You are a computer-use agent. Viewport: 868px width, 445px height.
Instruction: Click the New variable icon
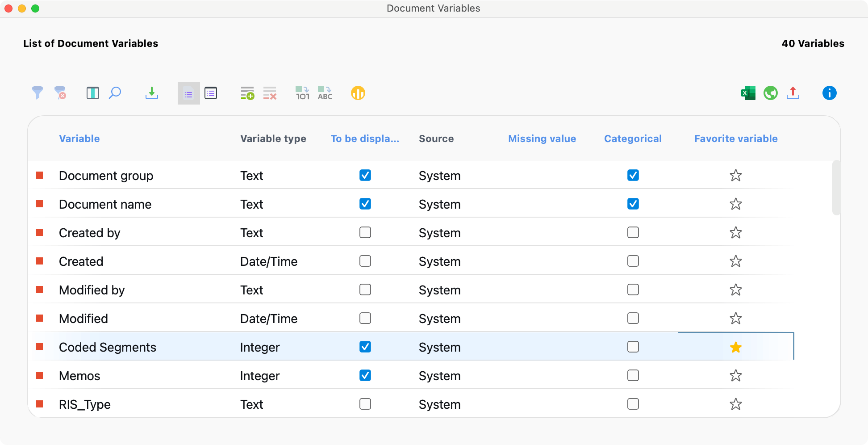click(x=247, y=93)
